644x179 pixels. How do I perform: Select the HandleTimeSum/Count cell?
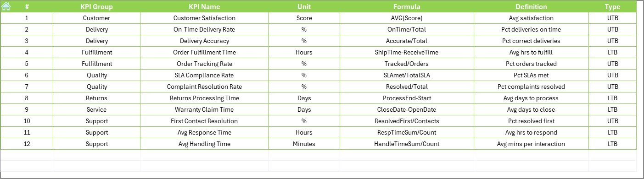point(407,144)
